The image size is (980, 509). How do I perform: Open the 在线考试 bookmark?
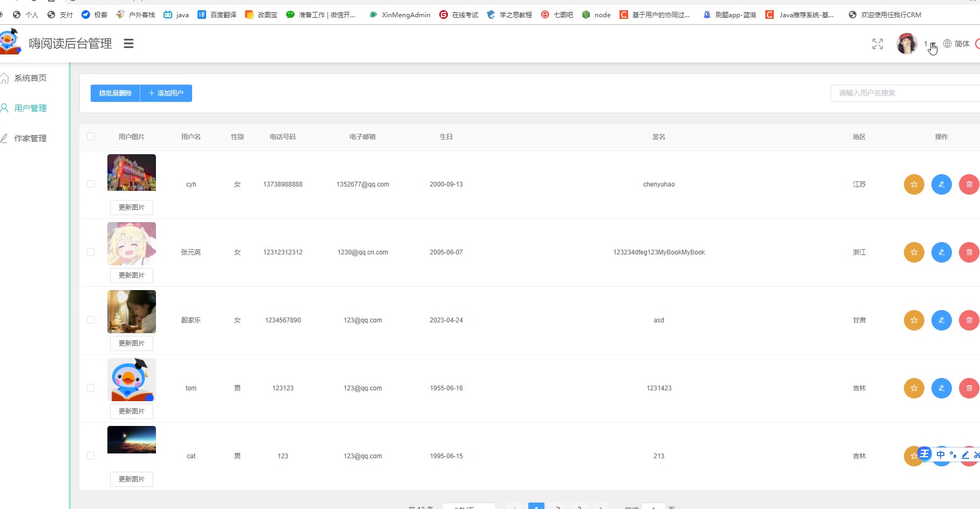point(459,15)
